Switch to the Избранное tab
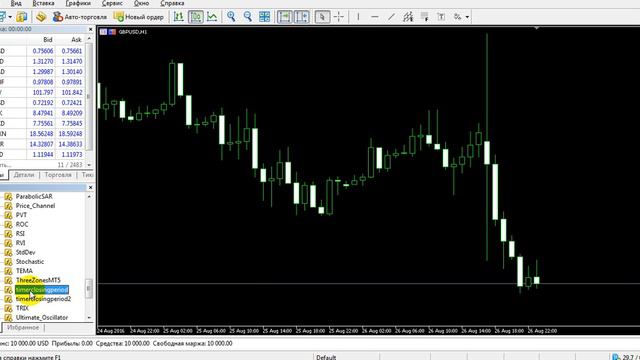The width and height of the screenshot is (640, 360). click(23, 328)
